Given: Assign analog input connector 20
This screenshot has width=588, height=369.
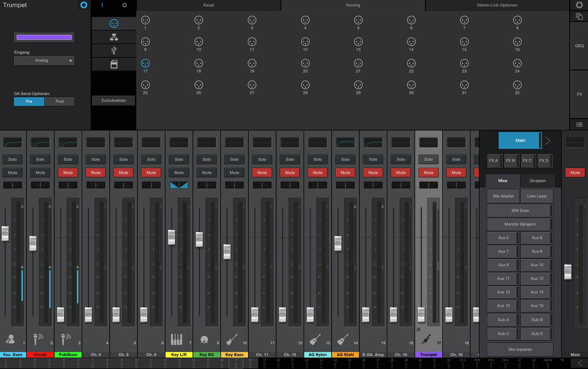Looking at the screenshot, I should [x=305, y=63].
